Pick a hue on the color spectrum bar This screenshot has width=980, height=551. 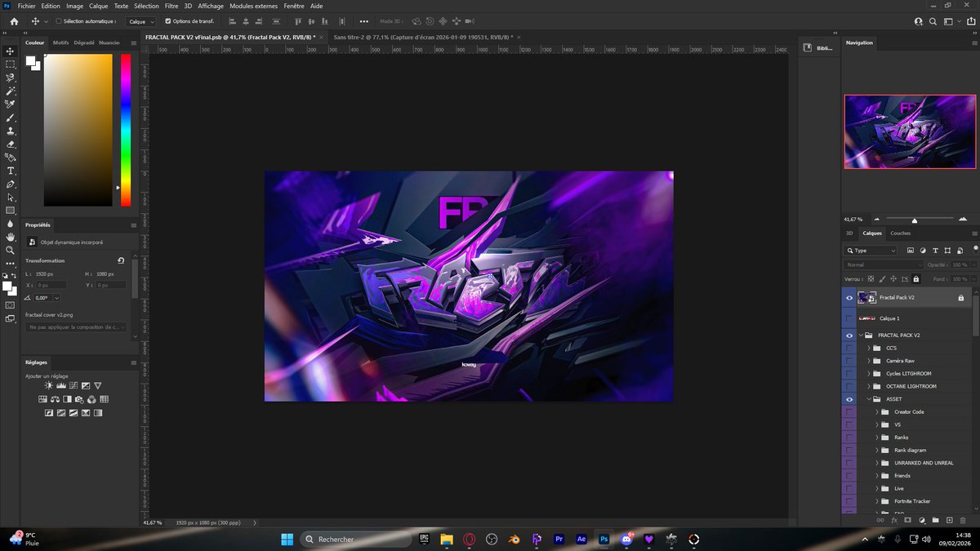126,130
